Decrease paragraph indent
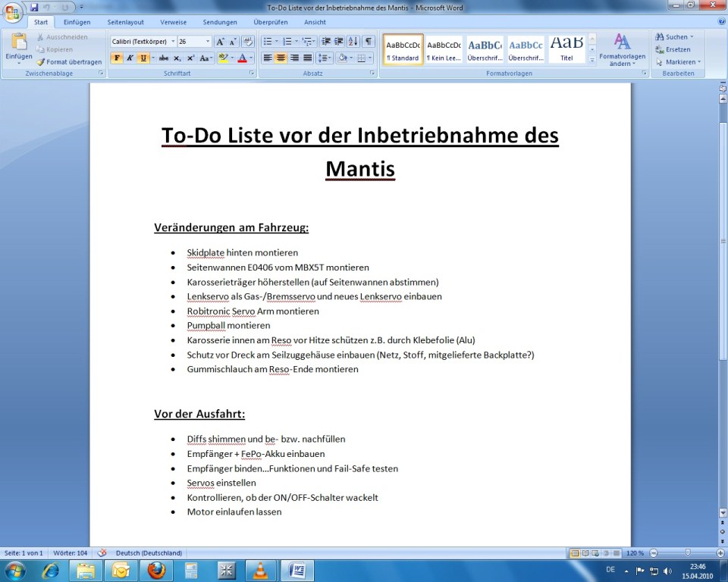This screenshot has width=728, height=582. pos(326,42)
